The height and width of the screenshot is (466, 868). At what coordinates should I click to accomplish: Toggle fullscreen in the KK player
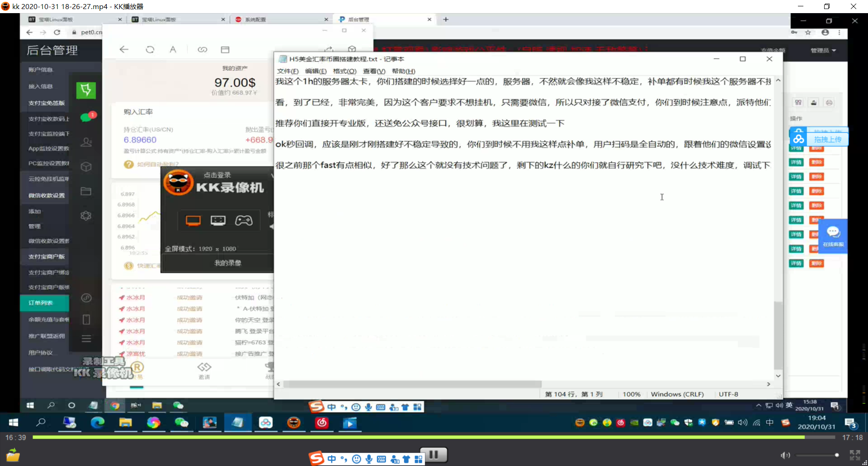pyautogui.click(x=854, y=455)
